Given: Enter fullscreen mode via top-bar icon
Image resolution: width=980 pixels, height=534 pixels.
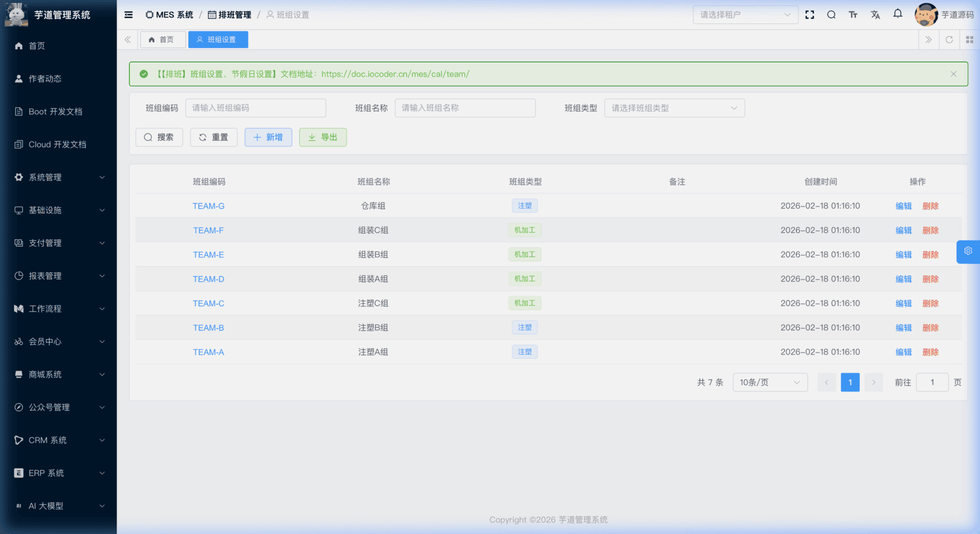Looking at the screenshot, I should [x=810, y=15].
